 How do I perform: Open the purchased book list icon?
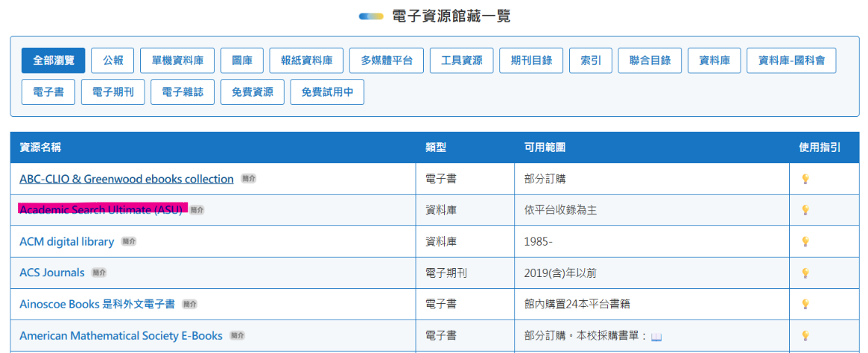(x=656, y=337)
